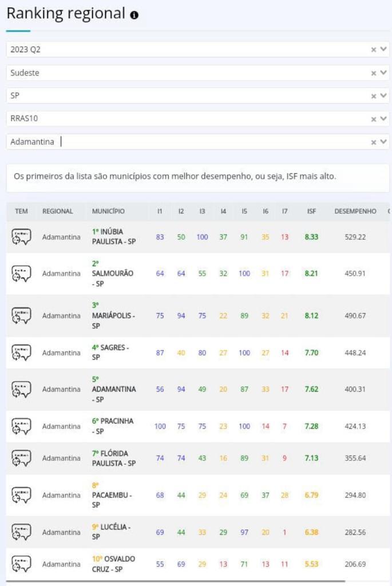The height and width of the screenshot is (586, 392).
Task: Open the Adamantina regional dropdown arrow
Action: coord(383,142)
